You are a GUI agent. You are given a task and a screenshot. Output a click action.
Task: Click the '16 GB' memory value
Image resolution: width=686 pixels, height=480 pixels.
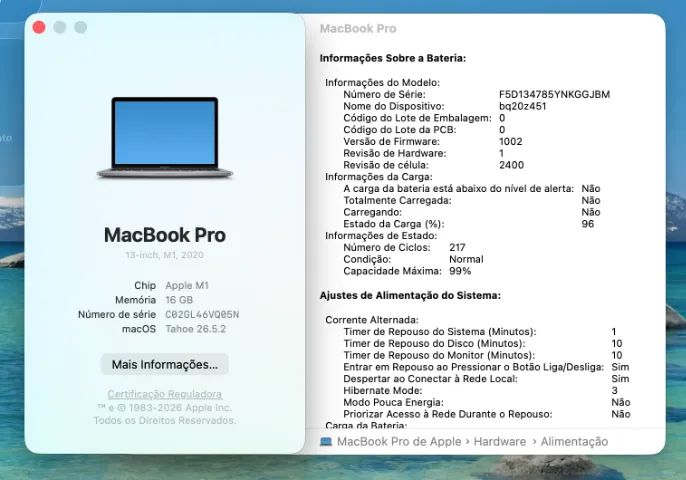(179, 300)
